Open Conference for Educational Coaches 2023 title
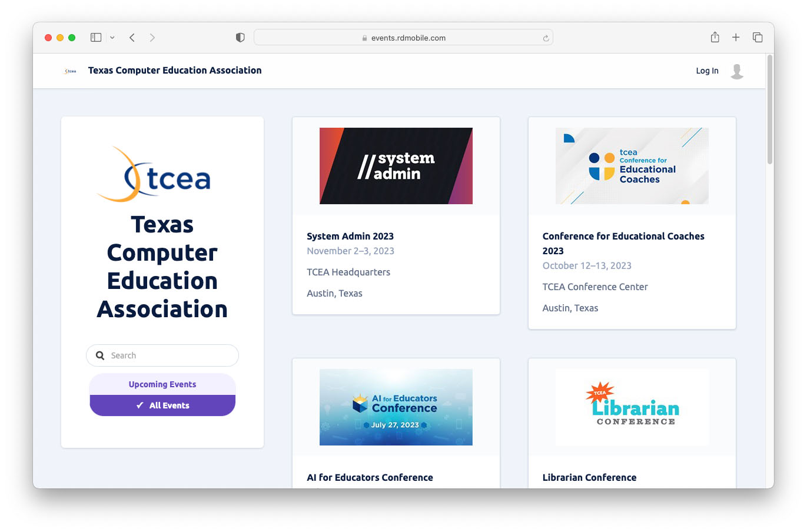The width and height of the screenshot is (807, 532). [623, 243]
